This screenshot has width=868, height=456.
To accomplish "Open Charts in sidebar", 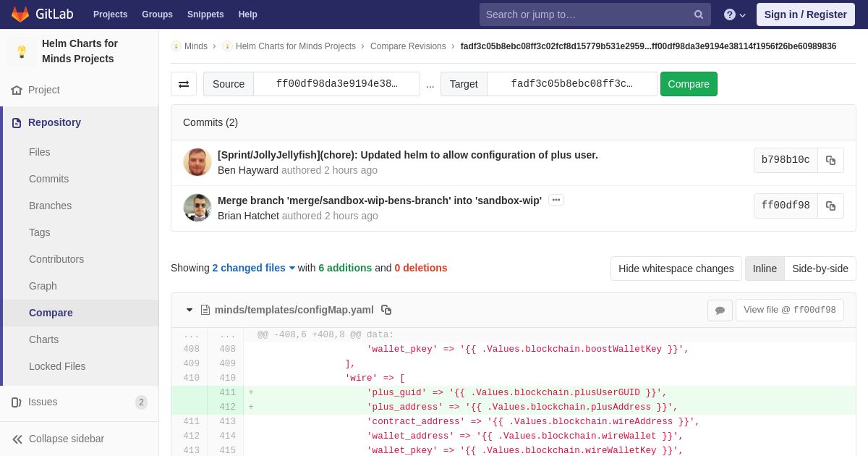I will (x=43, y=339).
